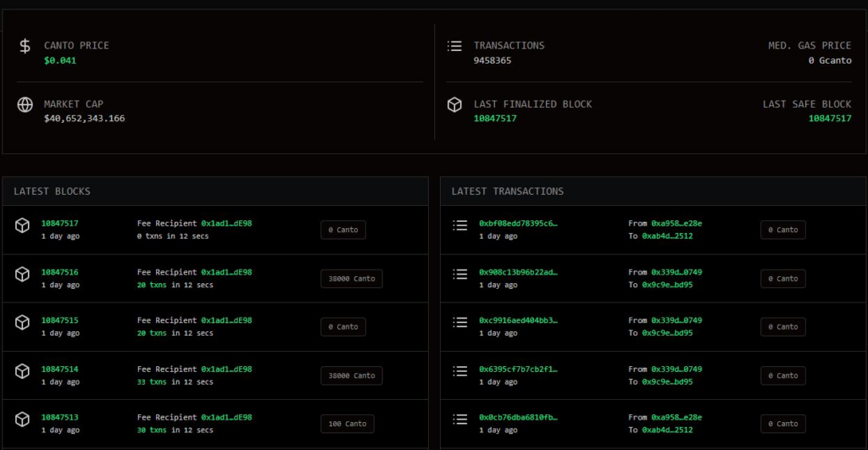Open block 10847514 link
868x450 pixels.
click(60, 369)
